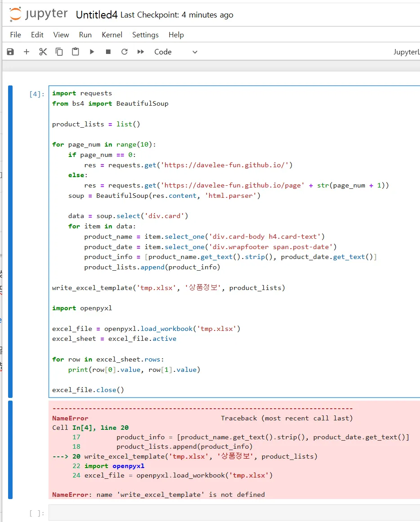The image size is (420, 522).
Task: Click the 'for row in excel_sheet.rows:' line
Action: (108, 360)
